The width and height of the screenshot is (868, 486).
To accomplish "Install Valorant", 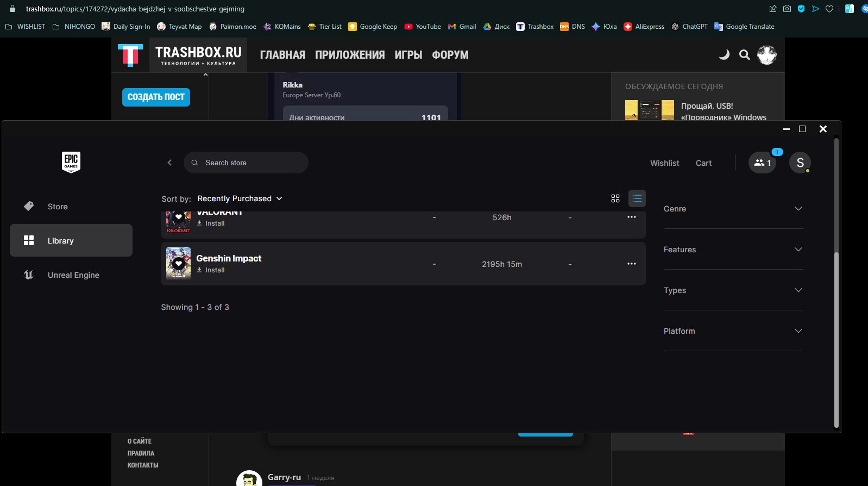I will pos(211,223).
